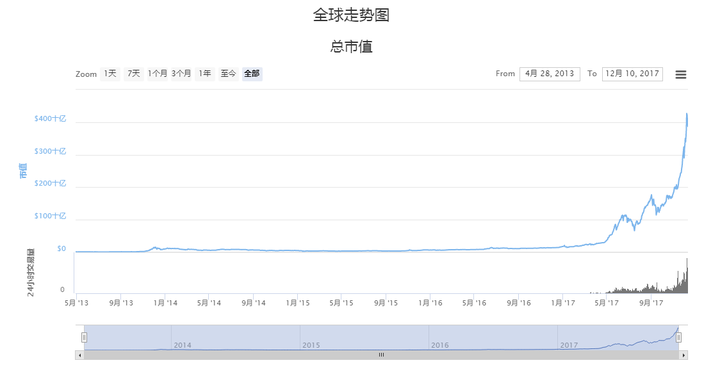Open the chart hamburger menu
Viewport: 720px width, 365px height.
pos(681,74)
